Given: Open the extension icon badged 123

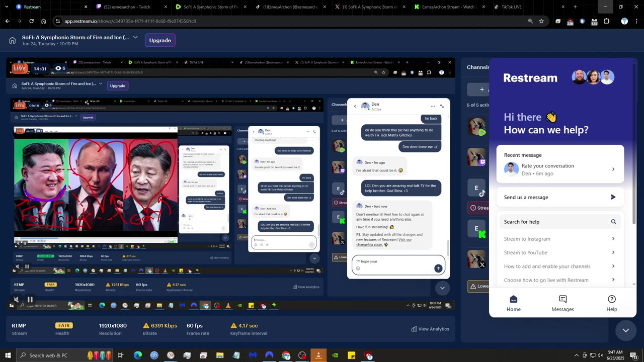Looking at the screenshot, I should coord(594,22).
